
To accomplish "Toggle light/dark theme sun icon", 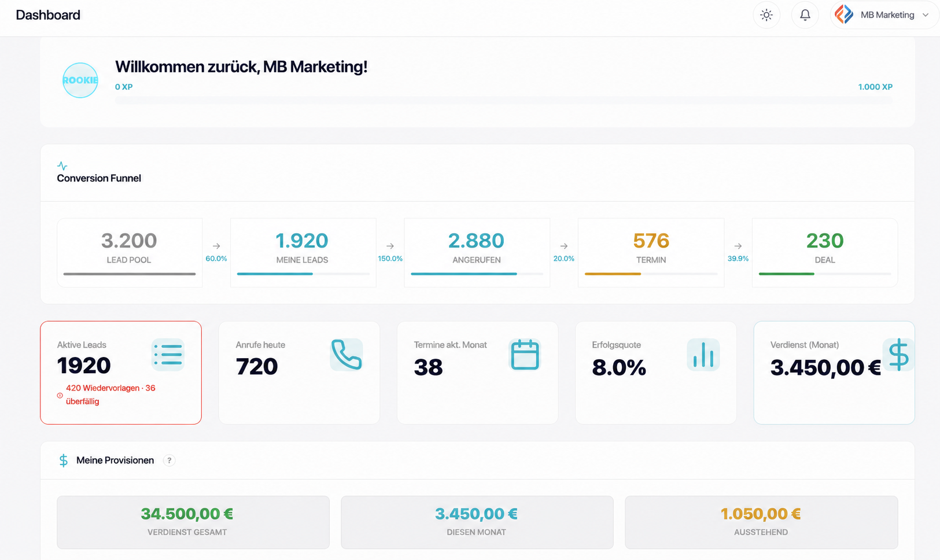I will 766,15.
